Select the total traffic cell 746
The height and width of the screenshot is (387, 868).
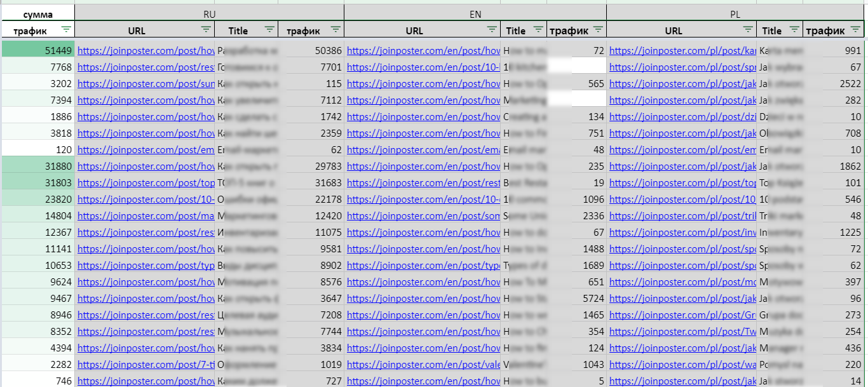coord(37,381)
